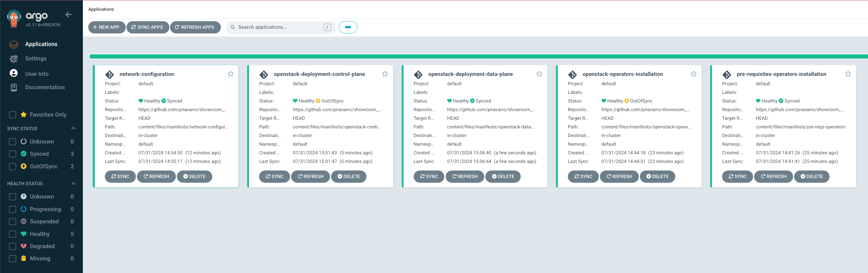868x273 pixels.
Task: Check the Unknown sync status filter
Action: tap(13, 142)
